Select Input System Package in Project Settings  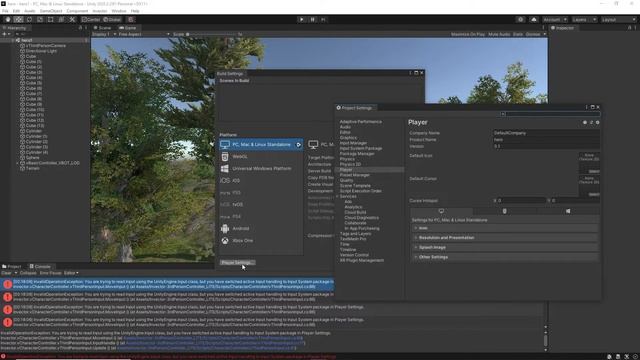coord(361,148)
